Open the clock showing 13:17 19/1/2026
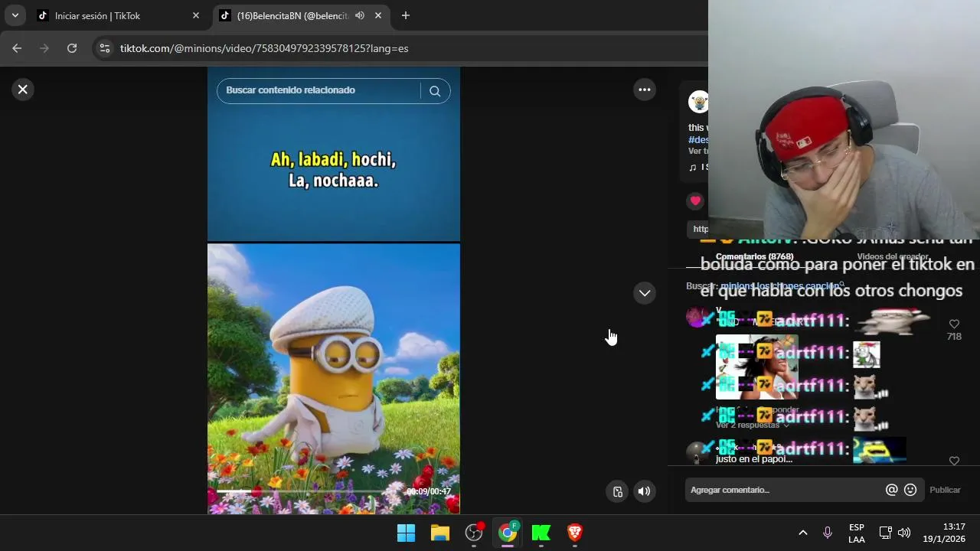 (x=944, y=533)
